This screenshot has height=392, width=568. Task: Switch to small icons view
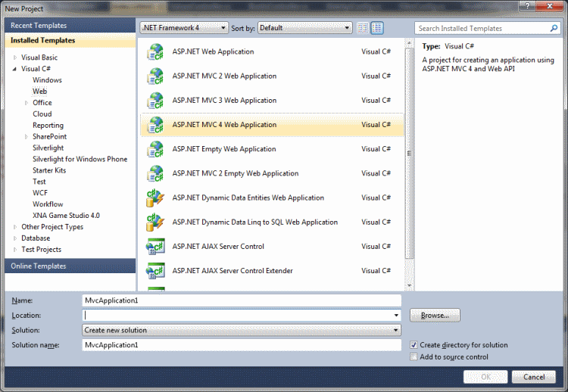point(363,28)
